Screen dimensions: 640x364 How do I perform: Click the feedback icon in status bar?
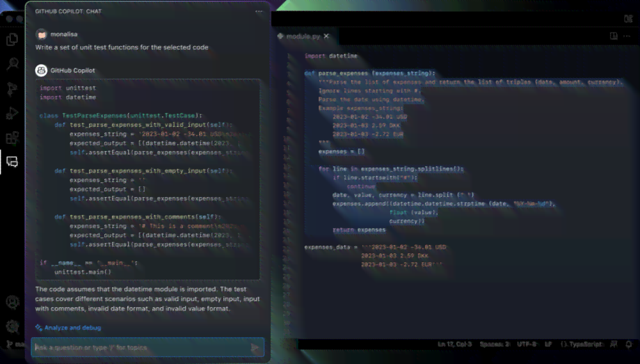click(x=614, y=344)
